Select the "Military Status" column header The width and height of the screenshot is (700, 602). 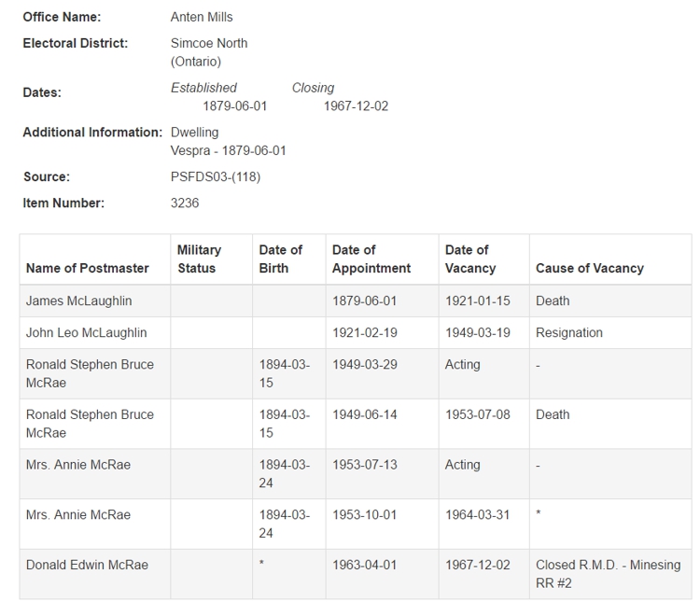coord(199,259)
